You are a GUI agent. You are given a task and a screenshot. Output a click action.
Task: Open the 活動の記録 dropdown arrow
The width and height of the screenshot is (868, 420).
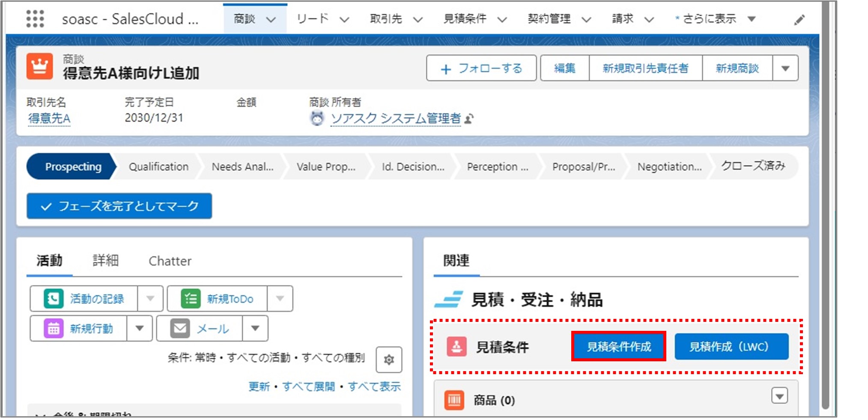pyautogui.click(x=150, y=298)
